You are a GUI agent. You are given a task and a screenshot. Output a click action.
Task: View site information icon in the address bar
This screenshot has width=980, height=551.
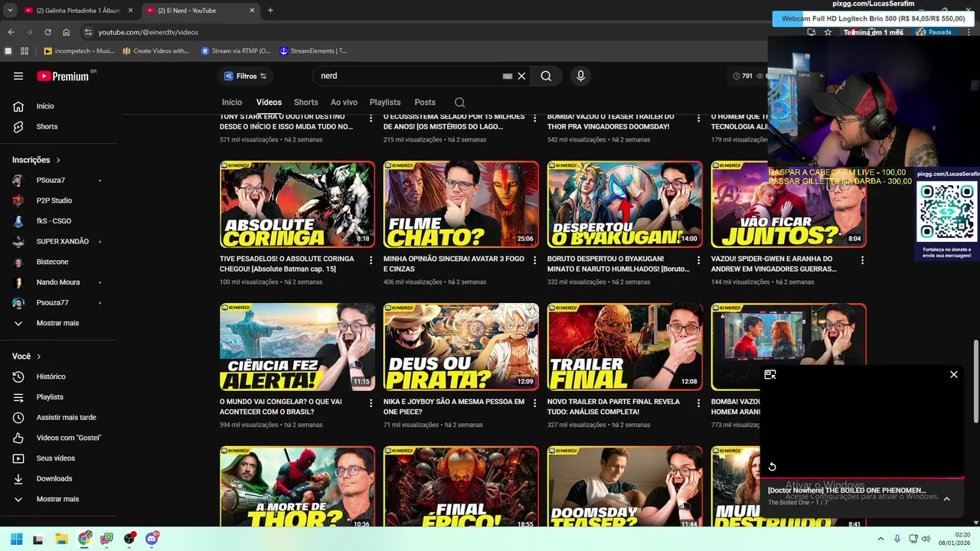pos(88,32)
